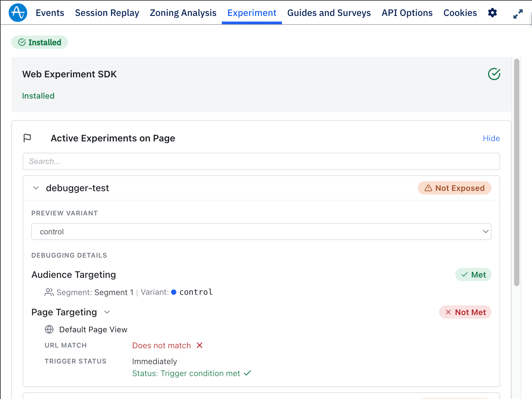Collapse the debugger-test experiment chevron
The image size is (532, 399).
36,188
